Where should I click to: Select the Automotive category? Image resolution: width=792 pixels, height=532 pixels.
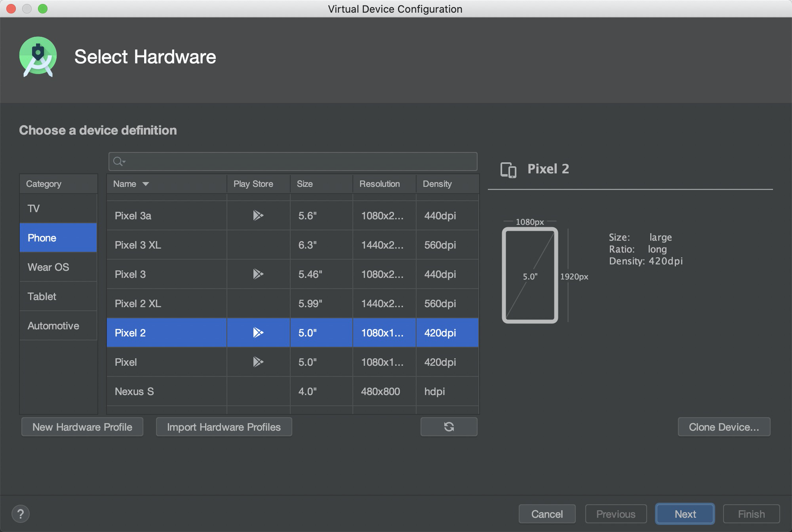58,325
